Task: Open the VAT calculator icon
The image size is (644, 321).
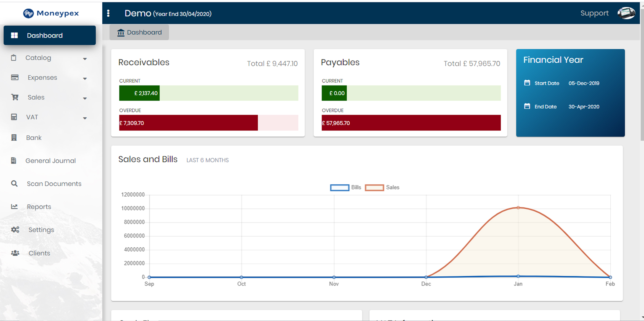Action: tap(14, 117)
